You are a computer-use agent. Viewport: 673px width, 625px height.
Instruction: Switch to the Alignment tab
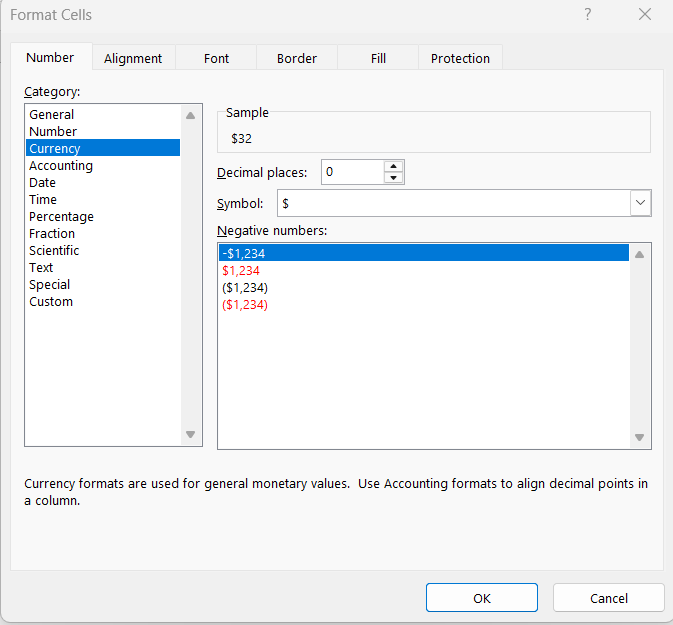click(133, 59)
